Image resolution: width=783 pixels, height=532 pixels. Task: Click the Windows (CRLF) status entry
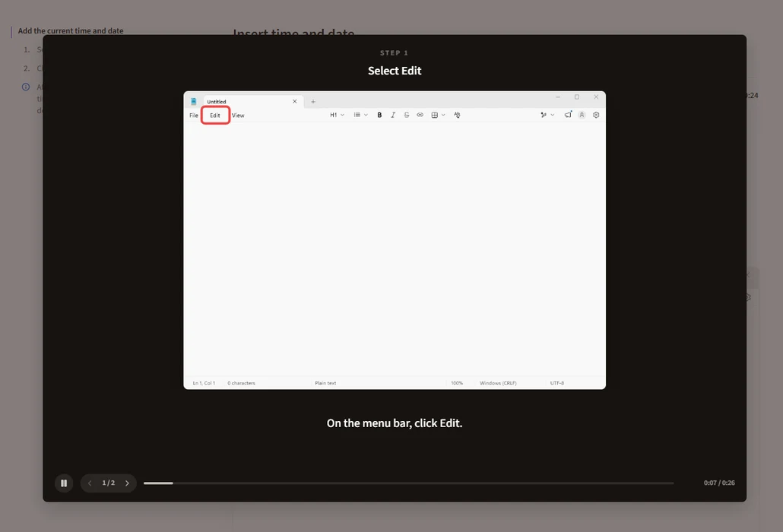tap(498, 383)
